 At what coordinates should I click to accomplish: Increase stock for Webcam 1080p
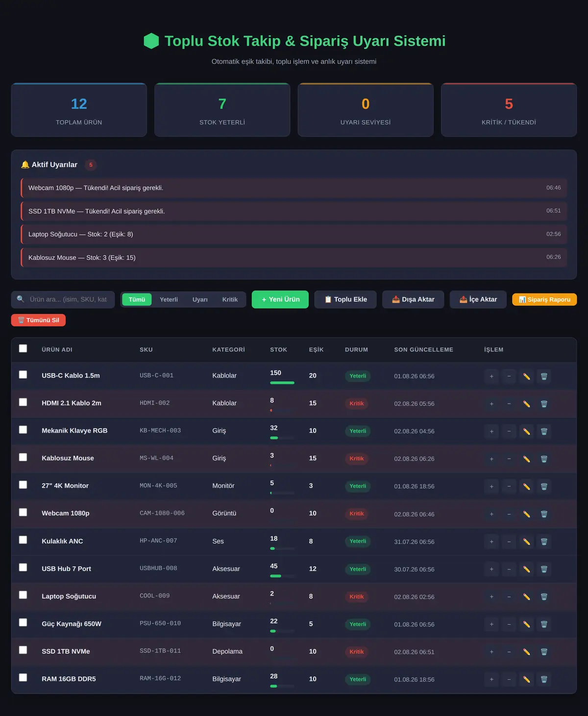click(x=491, y=514)
